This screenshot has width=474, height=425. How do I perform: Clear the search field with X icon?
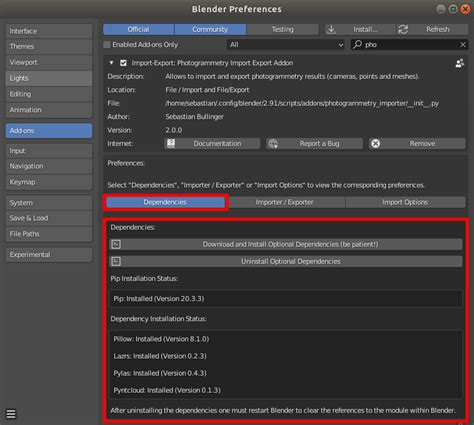click(463, 45)
